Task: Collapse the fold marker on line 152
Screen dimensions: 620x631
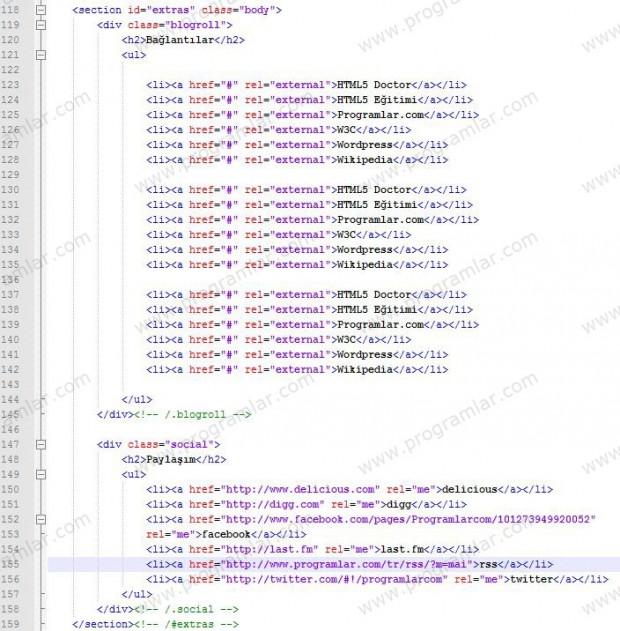Action: 41,519
